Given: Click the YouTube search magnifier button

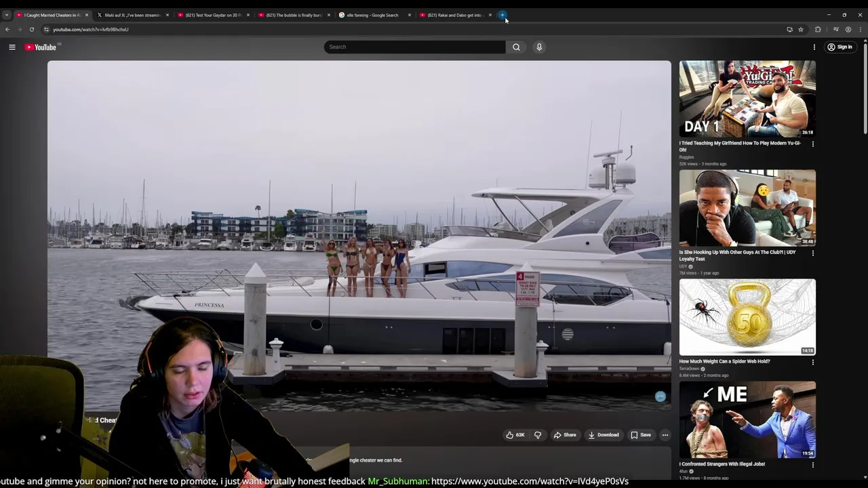Looking at the screenshot, I should [516, 47].
